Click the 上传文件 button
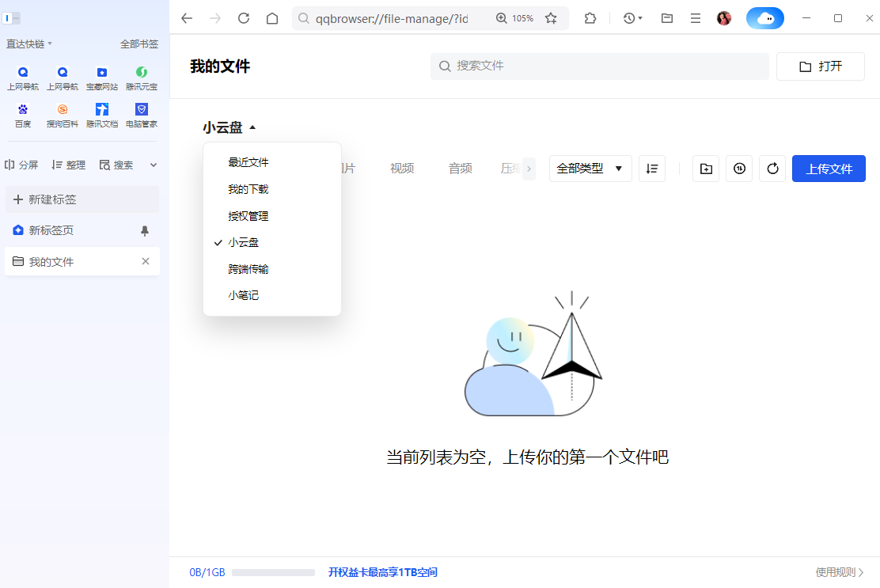Screen dimensions: 880x588 tap(829, 169)
